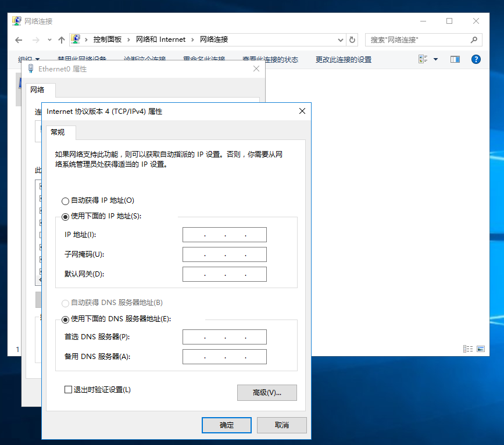Click Control Panel icon in address bar
Viewport: 504px width, 445px height.
76,39
